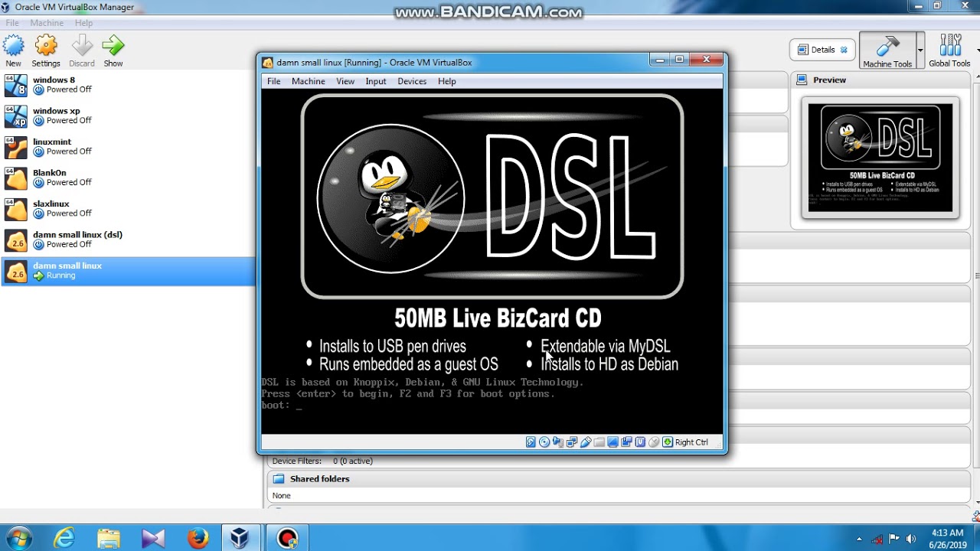Click optical disk icon in VM status bar
Screen dimensions: 980x551
point(544,442)
